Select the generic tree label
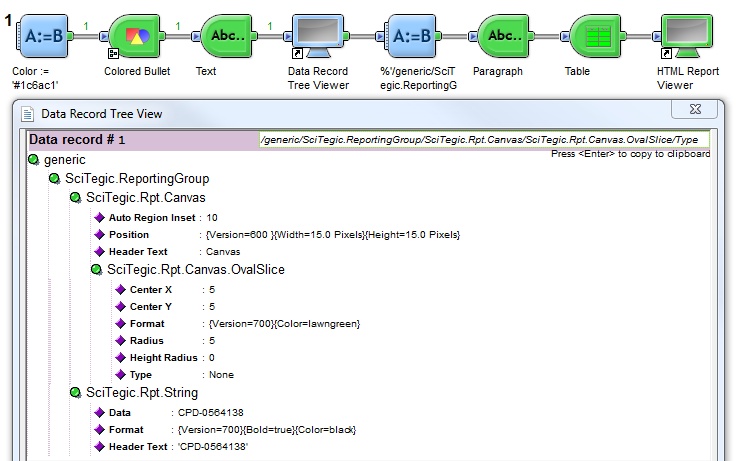The height and width of the screenshot is (461, 741). tap(65, 160)
